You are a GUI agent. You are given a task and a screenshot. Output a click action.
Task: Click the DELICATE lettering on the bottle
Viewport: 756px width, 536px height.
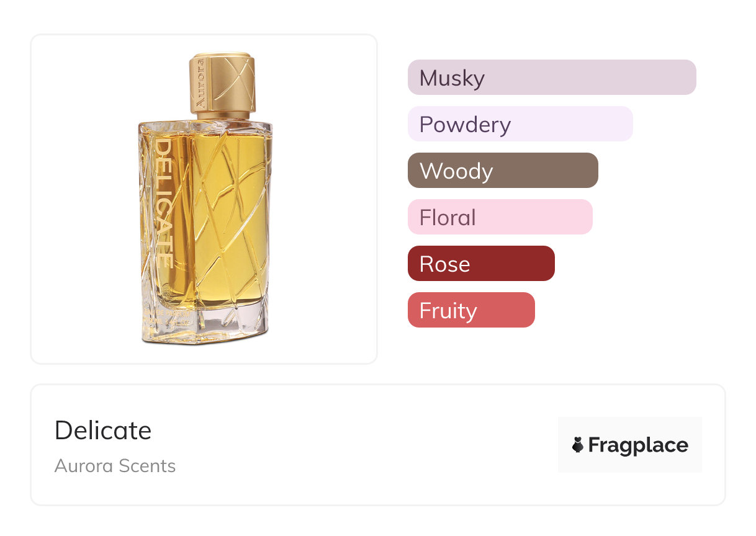pos(163,203)
